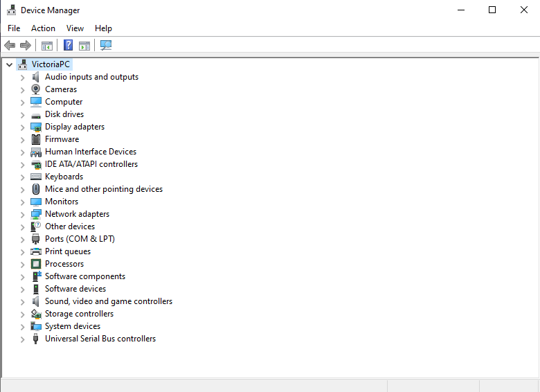Image resolution: width=540 pixels, height=392 pixels.
Task: Click the Disk drives icon
Action: point(36,116)
